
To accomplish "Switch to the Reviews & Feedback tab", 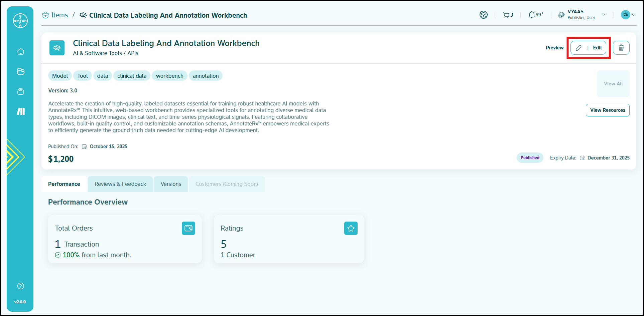I will tap(120, 184).
